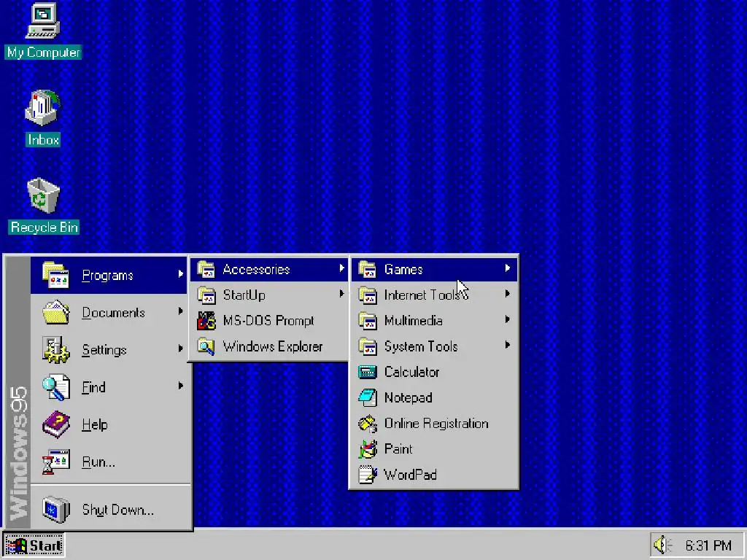Choose the Shut Down... menu label
The width and height of the screenshot is (747, 560).
point(117,510)
